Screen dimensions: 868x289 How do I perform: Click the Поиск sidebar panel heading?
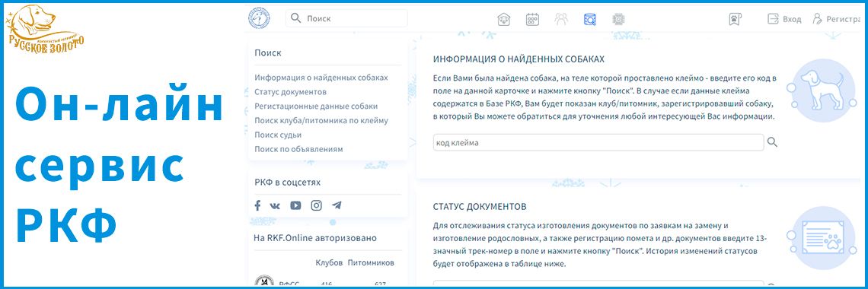(268, 53)
